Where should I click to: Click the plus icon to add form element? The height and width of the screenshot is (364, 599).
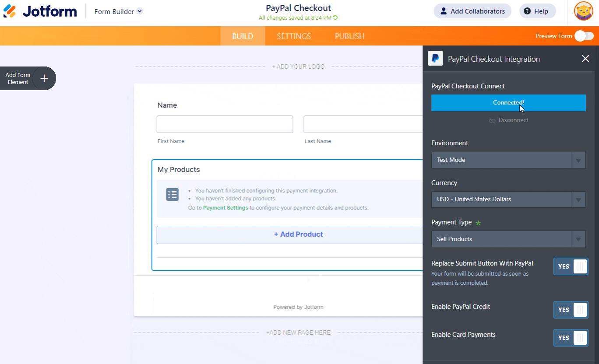tap(44, 78)
